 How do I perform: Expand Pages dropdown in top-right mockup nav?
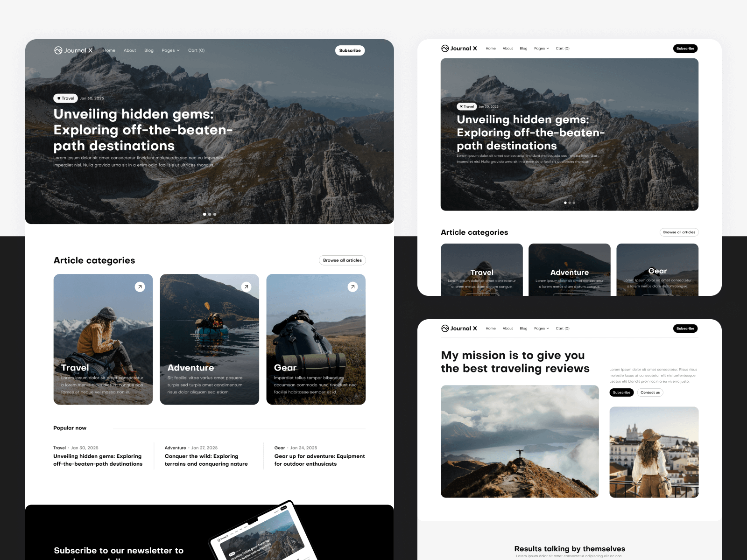point(541,49)
